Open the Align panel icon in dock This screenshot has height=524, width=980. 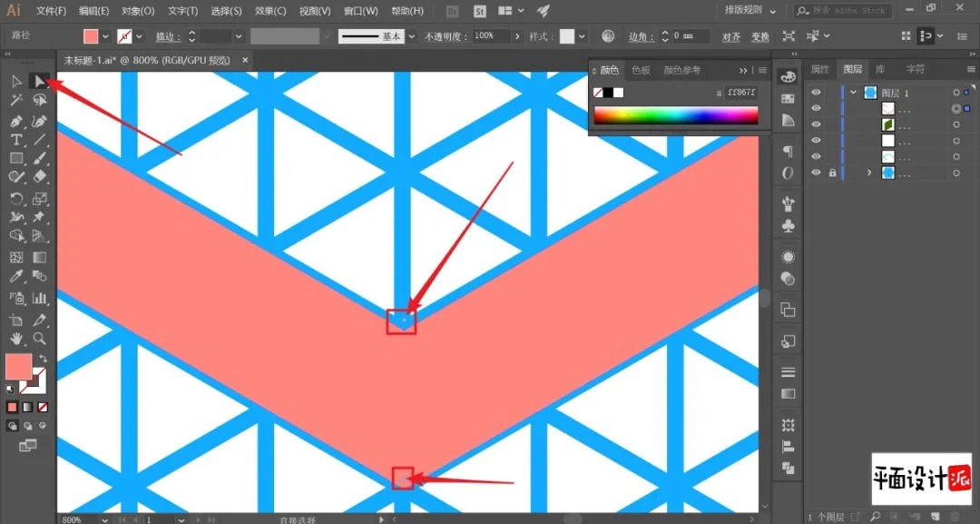click(x=789, y=447)
